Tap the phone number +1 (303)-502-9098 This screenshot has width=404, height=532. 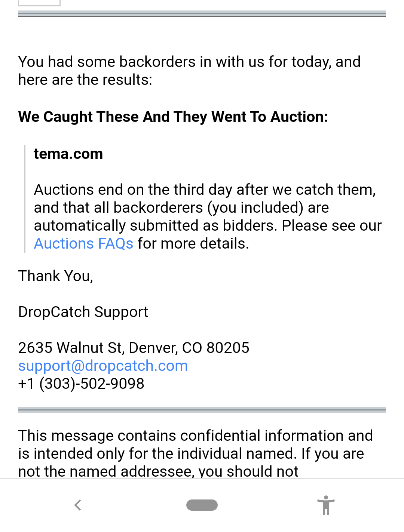pyautogui.click(x=81, y=384)
